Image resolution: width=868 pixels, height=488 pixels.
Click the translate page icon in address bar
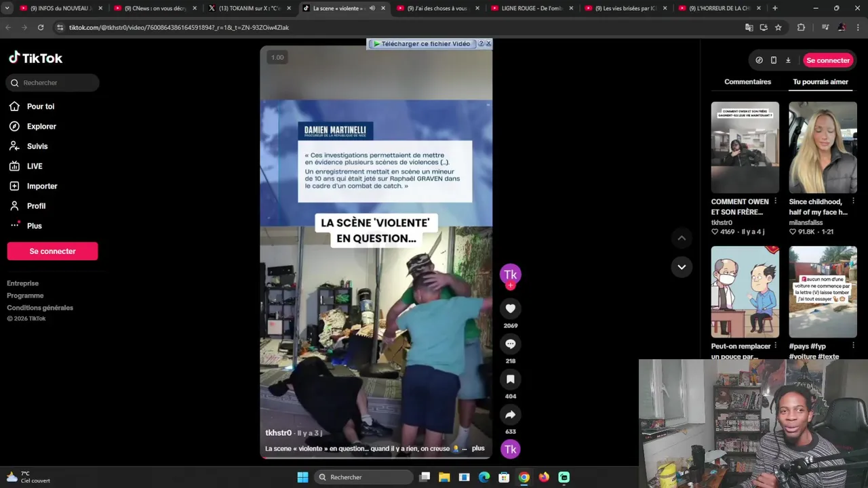point(749,27)
